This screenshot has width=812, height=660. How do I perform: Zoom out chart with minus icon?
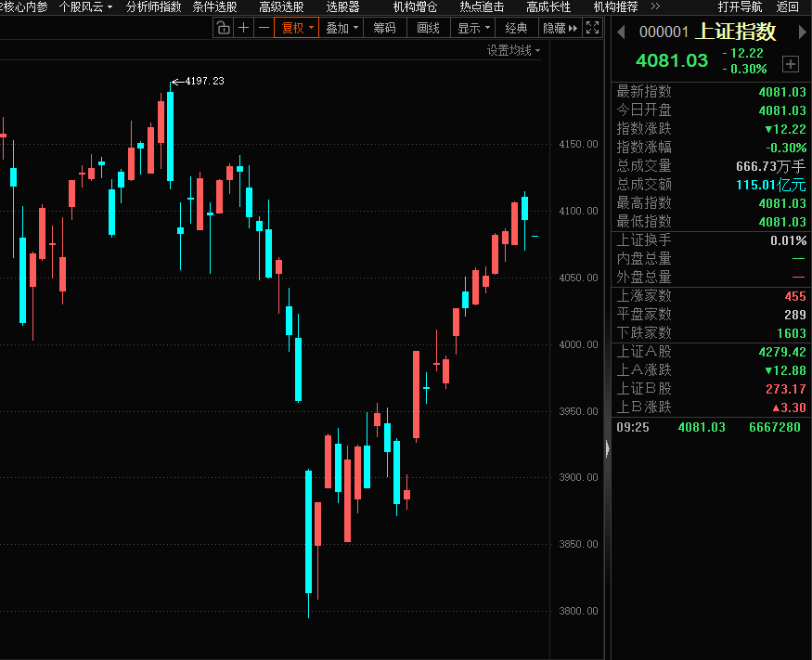coord(264,28)
